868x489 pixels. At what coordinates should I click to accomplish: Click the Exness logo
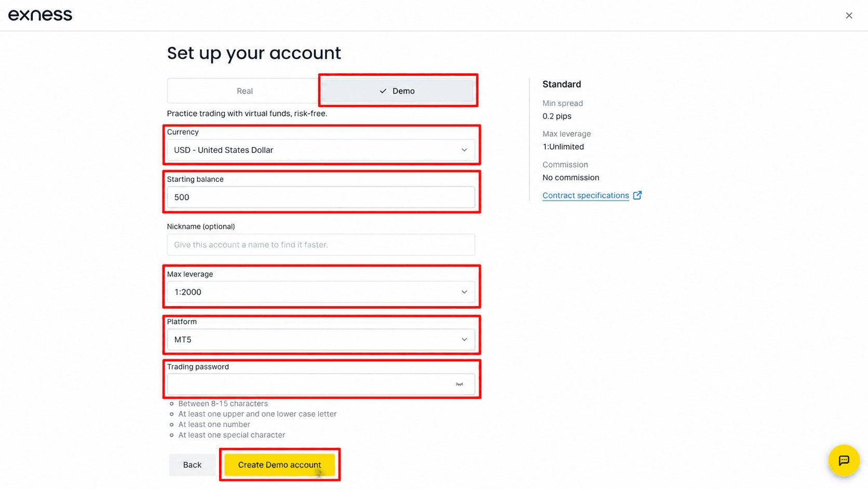click(40, 15)
